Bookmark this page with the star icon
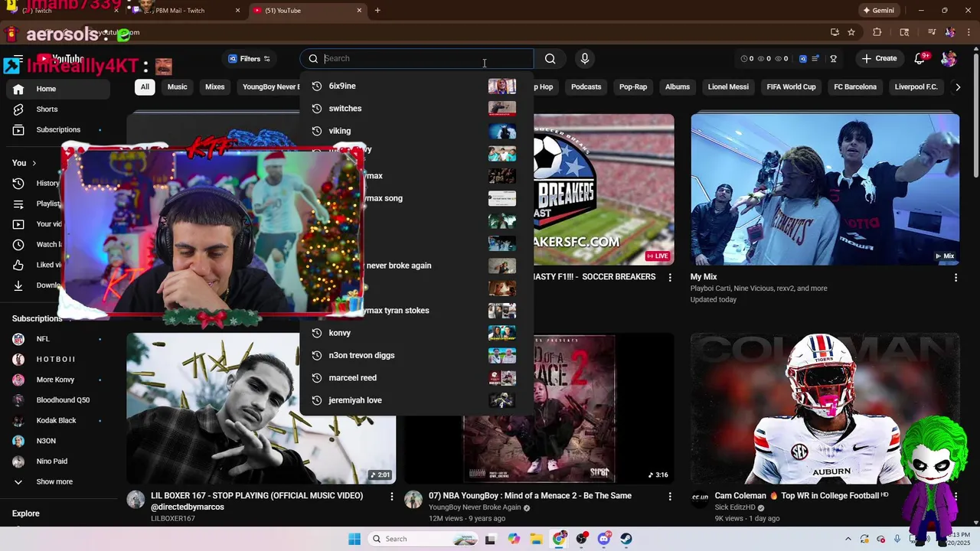Screen dimensions: 980x551 [851, 32]
